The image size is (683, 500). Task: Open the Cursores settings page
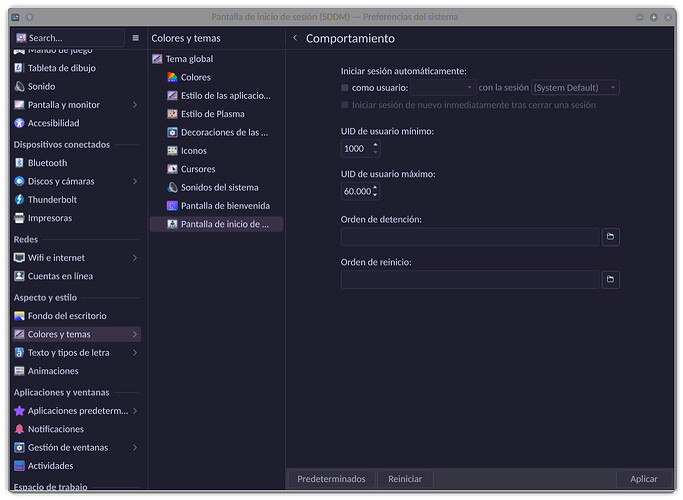click(198, 169)
